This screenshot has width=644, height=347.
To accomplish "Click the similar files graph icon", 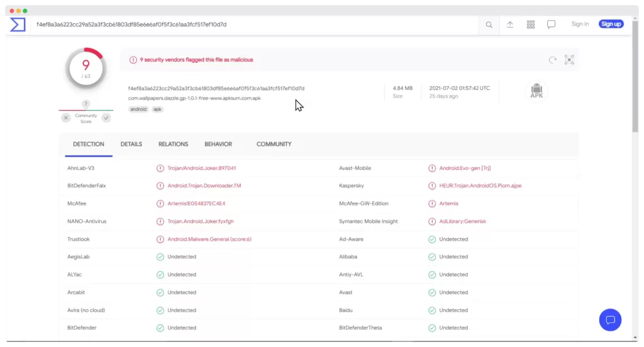I will pos(569,60).
